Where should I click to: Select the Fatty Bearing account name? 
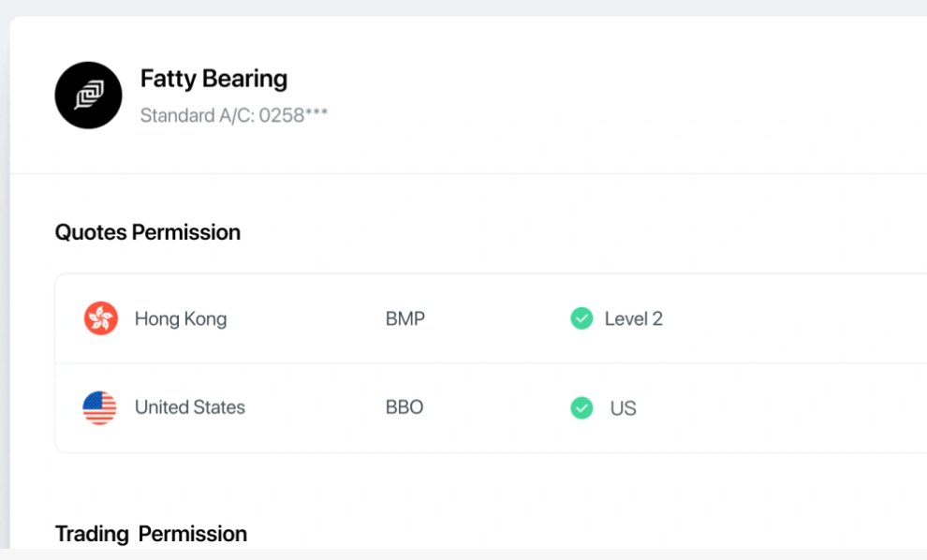[214, 79]
